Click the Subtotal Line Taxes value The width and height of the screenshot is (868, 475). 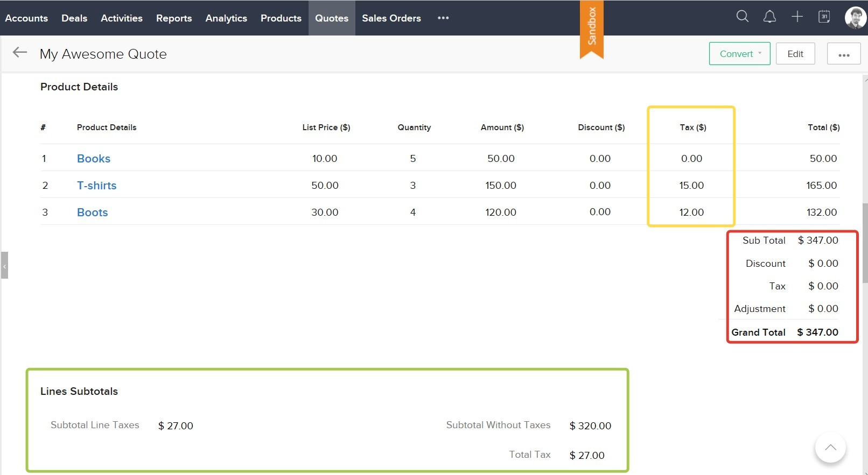(176, 426)
